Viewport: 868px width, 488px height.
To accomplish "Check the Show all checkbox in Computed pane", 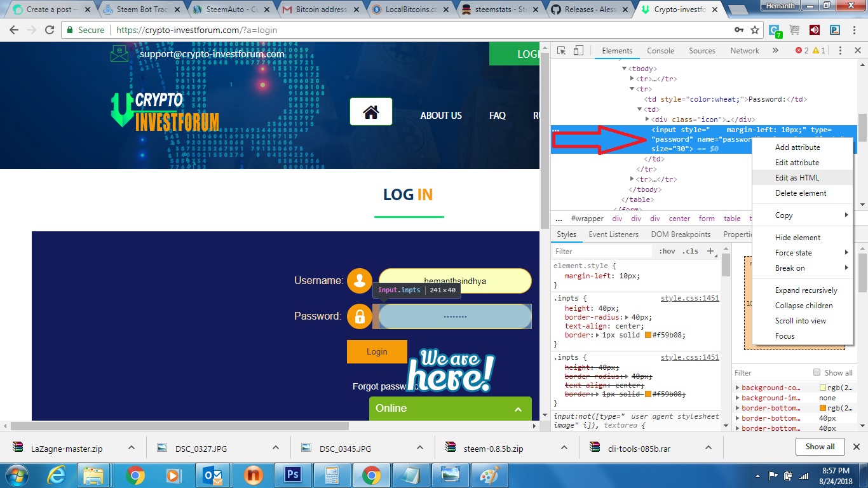I will (x=817, y=372).
